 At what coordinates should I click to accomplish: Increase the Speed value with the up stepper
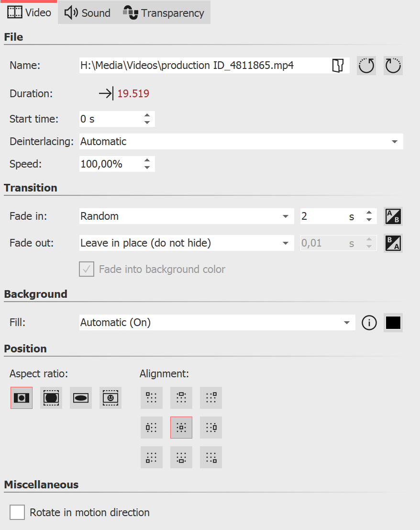147,161
